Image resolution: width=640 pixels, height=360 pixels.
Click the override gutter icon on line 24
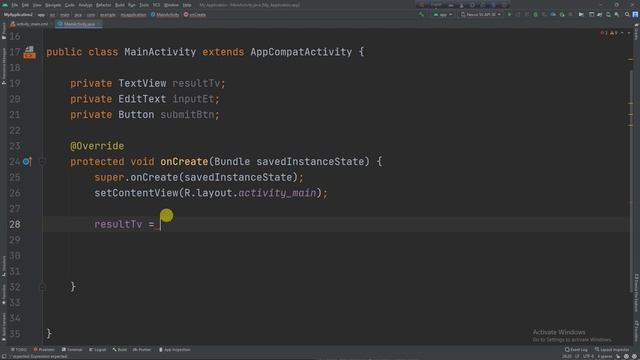click(27, 162)
